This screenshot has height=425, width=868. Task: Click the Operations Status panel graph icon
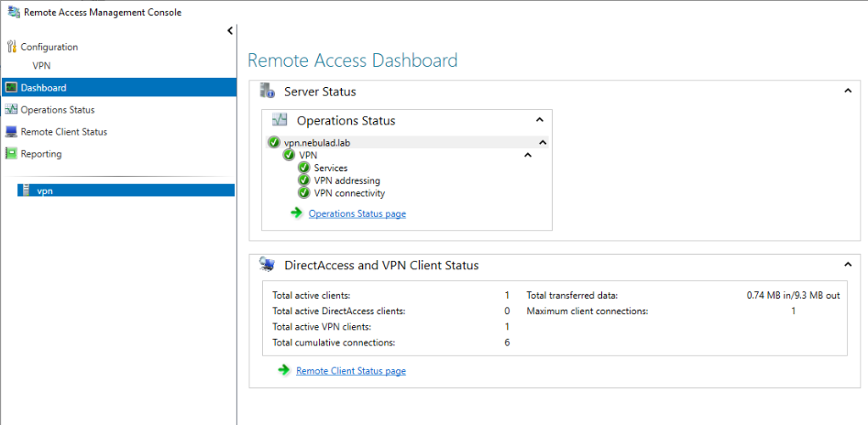280,119
